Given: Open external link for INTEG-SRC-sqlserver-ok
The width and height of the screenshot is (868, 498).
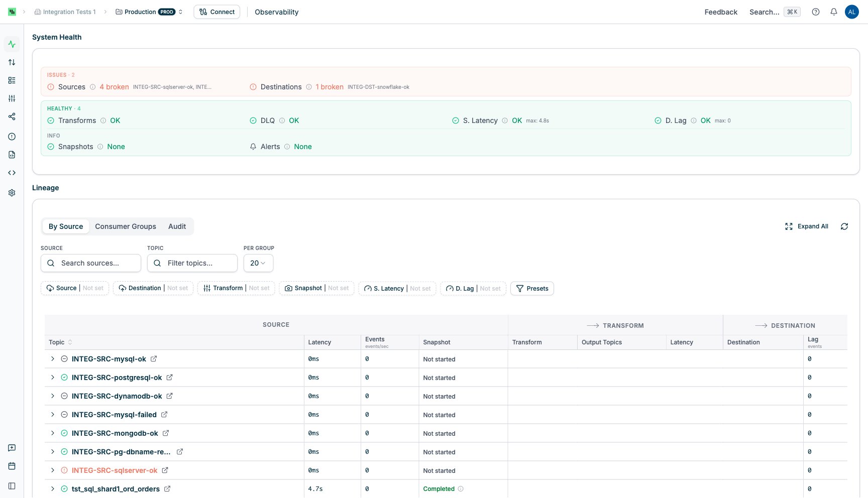Looking at the screenshot, I should coord(165,470).
